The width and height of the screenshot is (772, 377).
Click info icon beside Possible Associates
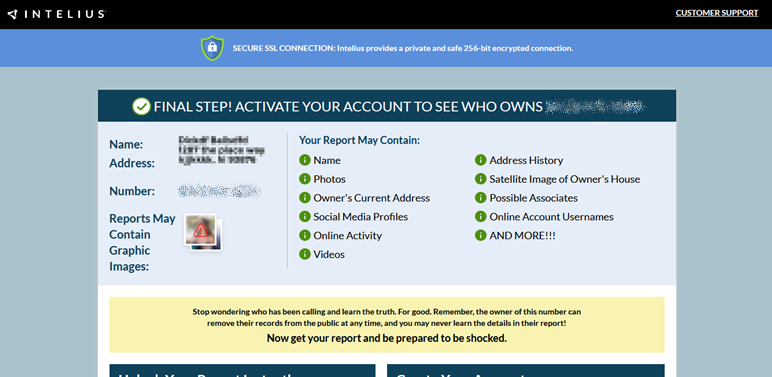click(x=481, y=197)
